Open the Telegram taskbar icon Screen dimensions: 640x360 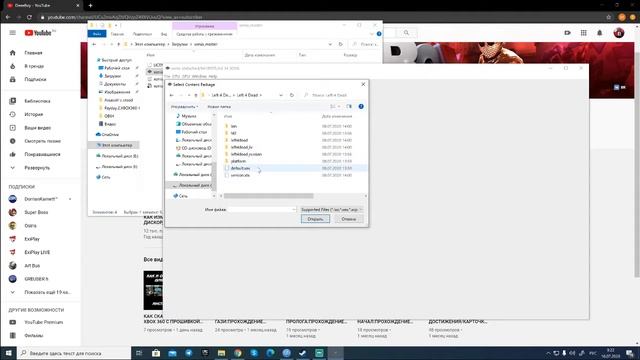pyautogui.click(x=189, y=353)
